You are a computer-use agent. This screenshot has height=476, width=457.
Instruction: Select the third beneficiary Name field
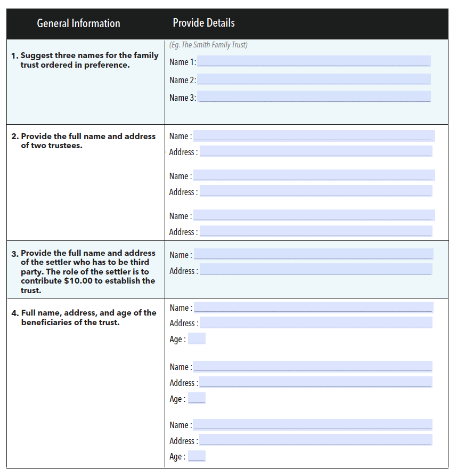(314, 424)
